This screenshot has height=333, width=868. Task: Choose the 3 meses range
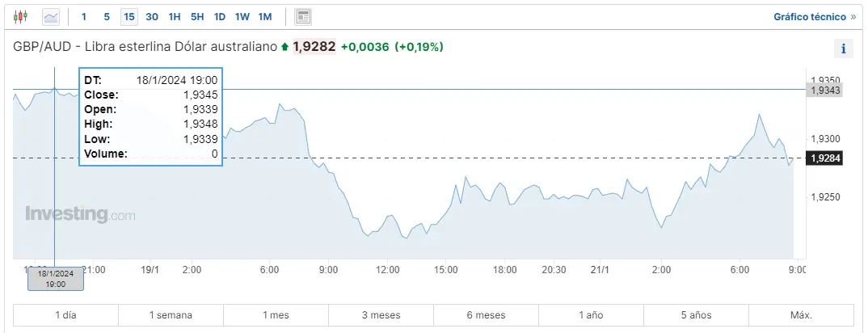[381, 315]
